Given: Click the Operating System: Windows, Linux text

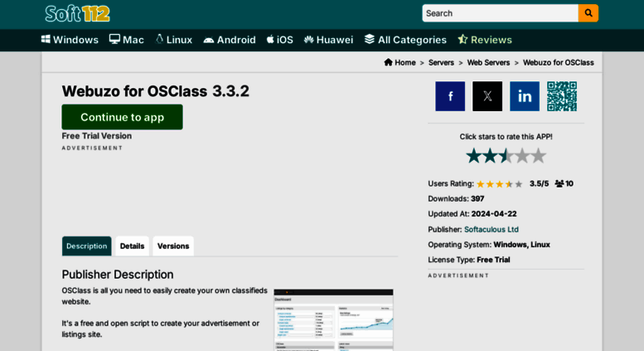Looking at the screenshot, I should click(x=489, y=245).
